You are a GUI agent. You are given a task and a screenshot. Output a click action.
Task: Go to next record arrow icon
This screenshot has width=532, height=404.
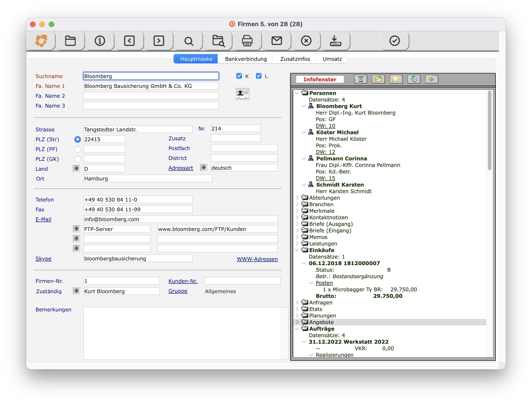[159, 41]
